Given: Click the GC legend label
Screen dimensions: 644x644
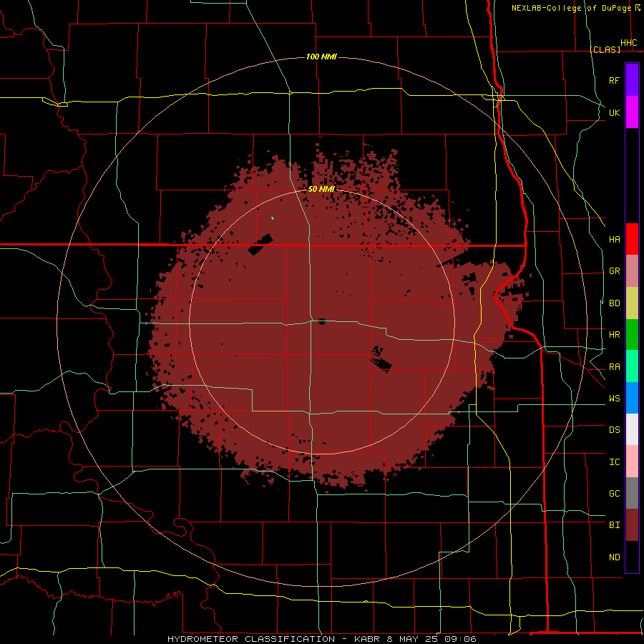Looking at the screenshot, I should (614, 494).
